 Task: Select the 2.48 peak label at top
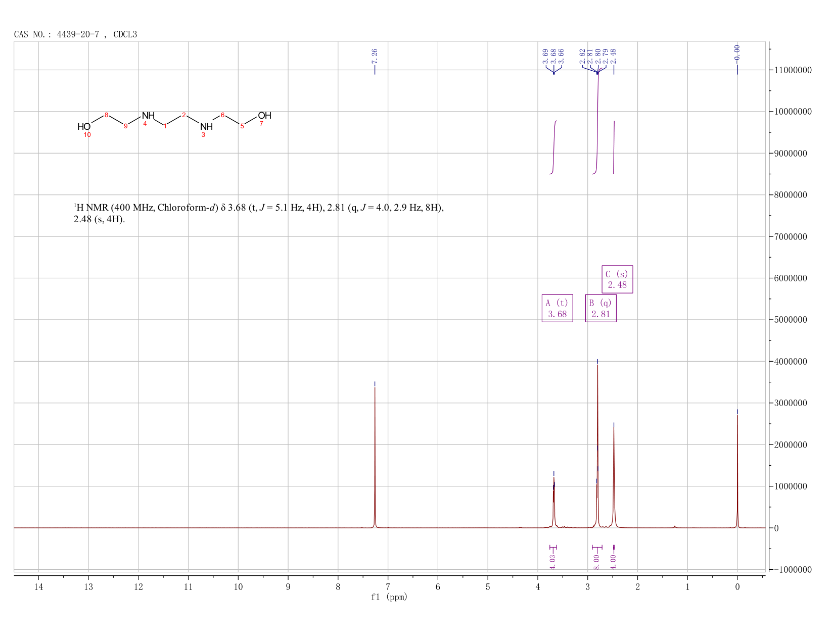[x=614, y=56]
